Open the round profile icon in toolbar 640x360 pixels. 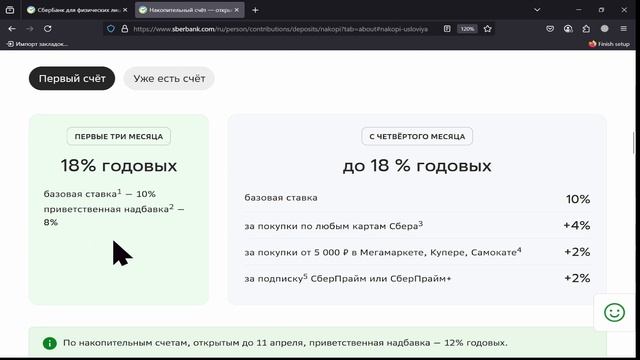(x=604, y=29)
